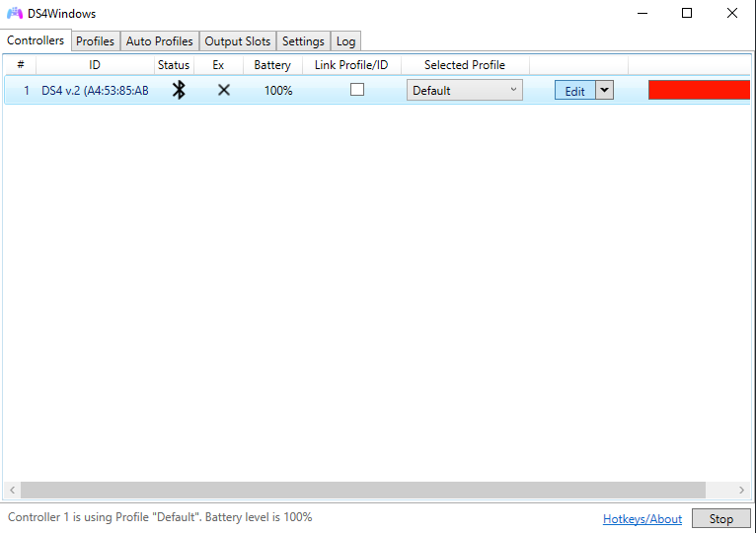Click the scroll left arrow
Screen dimensions: 756x533
[12, 491]
